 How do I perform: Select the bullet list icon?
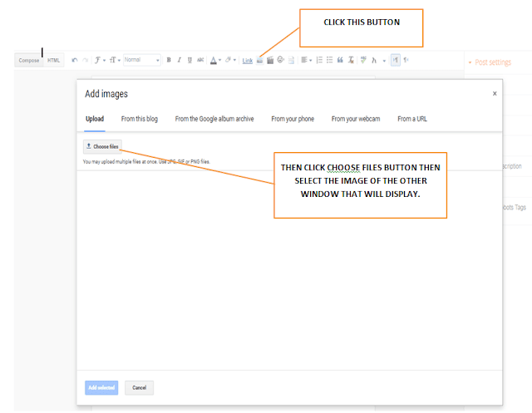(x=329, y=60)
